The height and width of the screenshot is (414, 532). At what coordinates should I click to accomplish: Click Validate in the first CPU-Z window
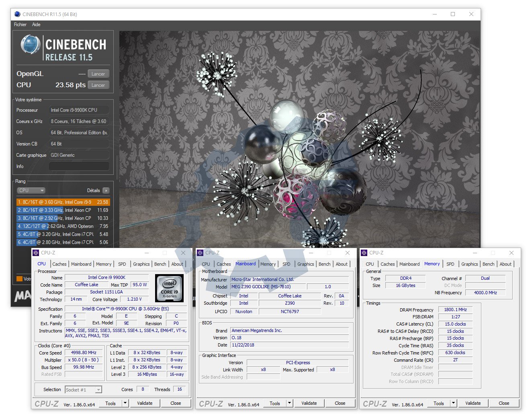(x=145, y=403)
